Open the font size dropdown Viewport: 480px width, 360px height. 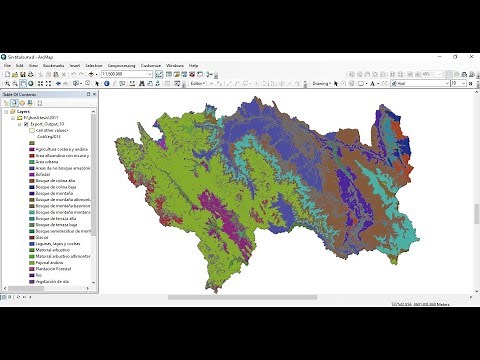[x=464, y=83]
